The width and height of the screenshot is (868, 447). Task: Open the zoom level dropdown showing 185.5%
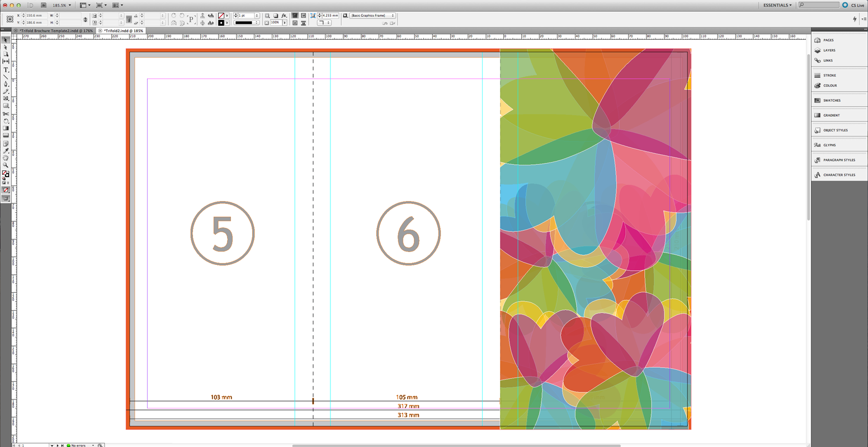point(62,5)
